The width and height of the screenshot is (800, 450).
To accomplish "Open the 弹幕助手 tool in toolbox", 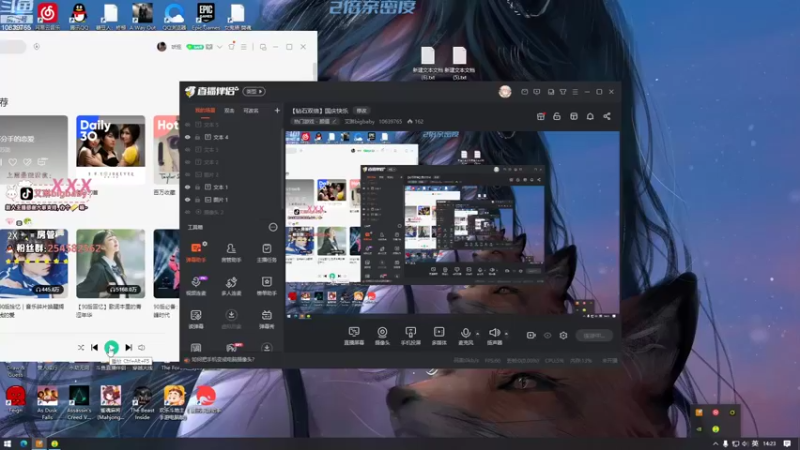I will point(196,252).
